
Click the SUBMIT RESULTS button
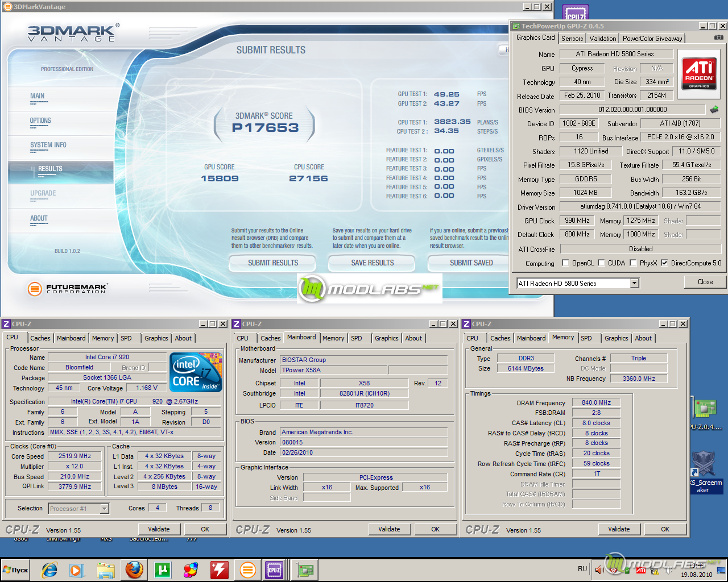tap(272, 263)
